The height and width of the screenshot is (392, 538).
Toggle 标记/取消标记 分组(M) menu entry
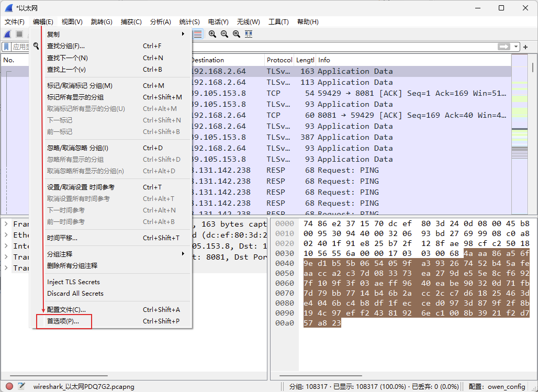coord(80,85)
